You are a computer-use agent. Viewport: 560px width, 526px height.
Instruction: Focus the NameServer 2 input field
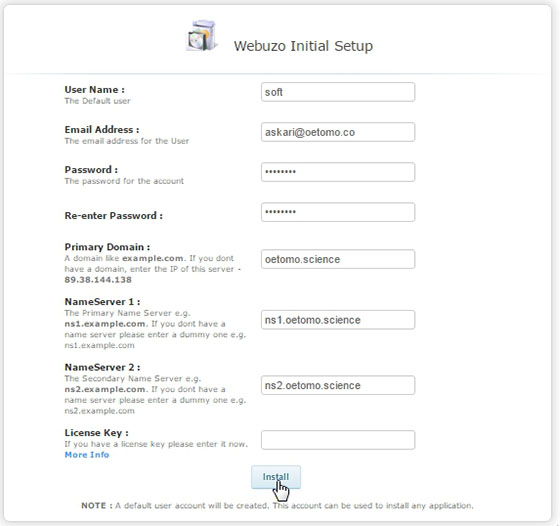coord(338,385)
